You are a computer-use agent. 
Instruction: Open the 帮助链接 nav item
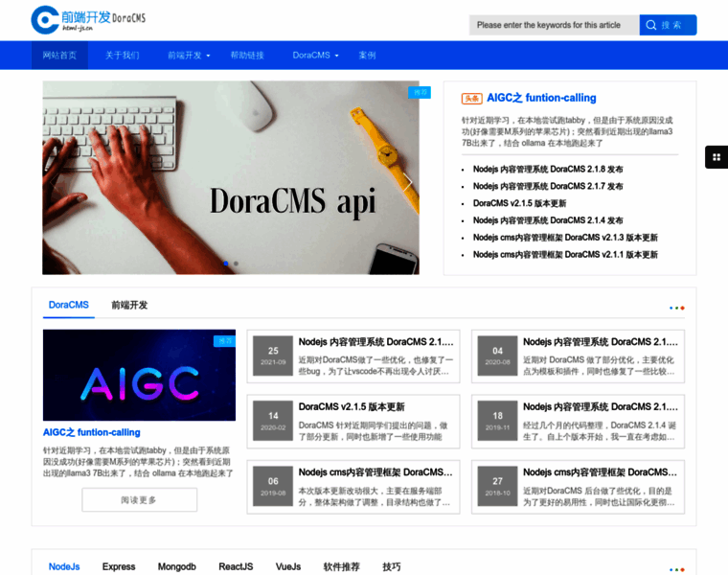point(247,56)
